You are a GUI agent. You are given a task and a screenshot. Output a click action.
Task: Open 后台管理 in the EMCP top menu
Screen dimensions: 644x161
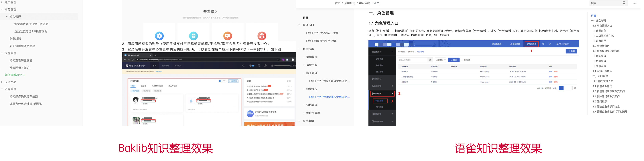[532, 44]
